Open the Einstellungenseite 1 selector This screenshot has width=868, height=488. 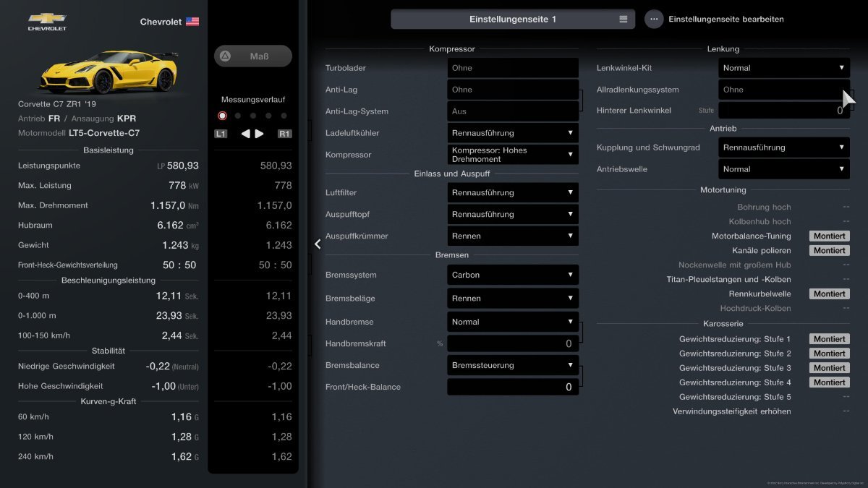click(x=513, y=20)
